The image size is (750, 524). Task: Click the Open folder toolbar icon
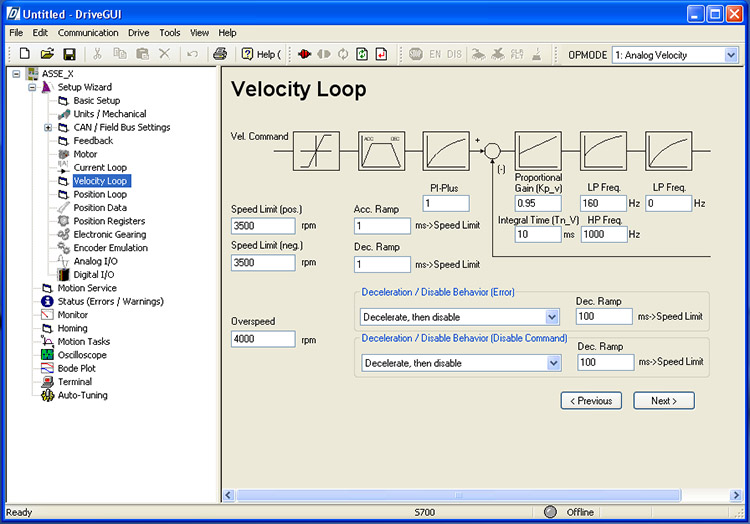47,54
